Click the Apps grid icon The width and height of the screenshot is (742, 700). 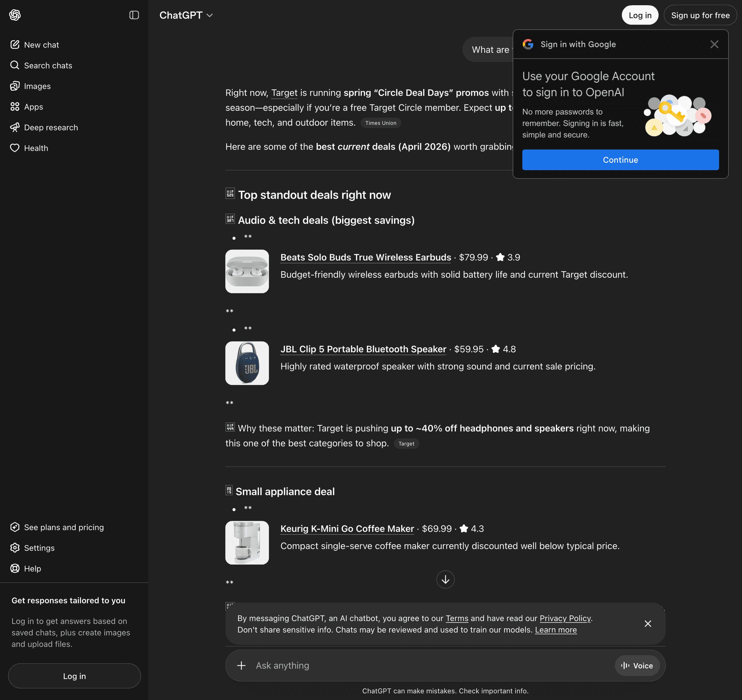click(x=15, y=107)
